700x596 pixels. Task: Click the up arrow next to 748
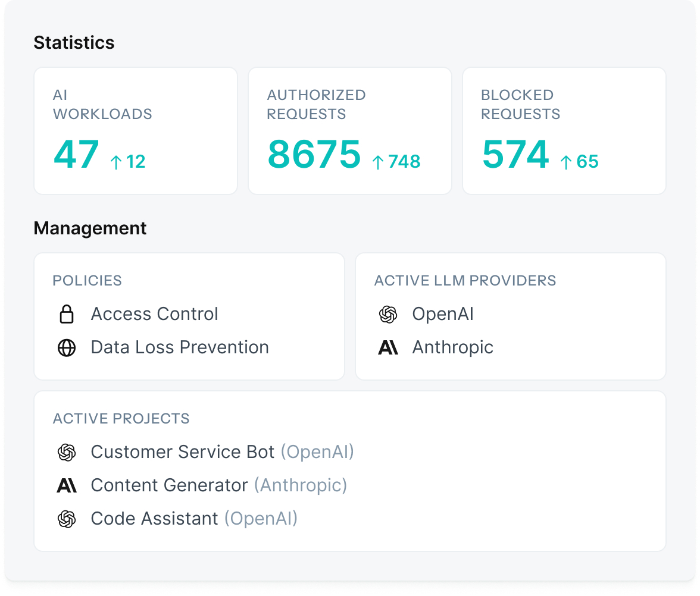coord(378,162)
